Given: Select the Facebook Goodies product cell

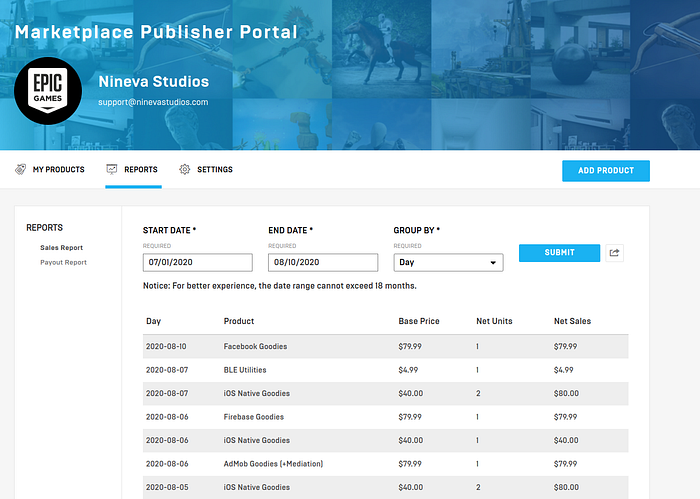Looking at the screenshot, I should pyautogui.click(x=255, y=347).
